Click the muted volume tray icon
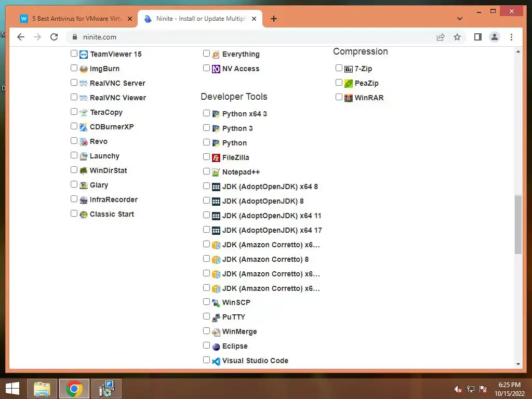 pos(458,389)
